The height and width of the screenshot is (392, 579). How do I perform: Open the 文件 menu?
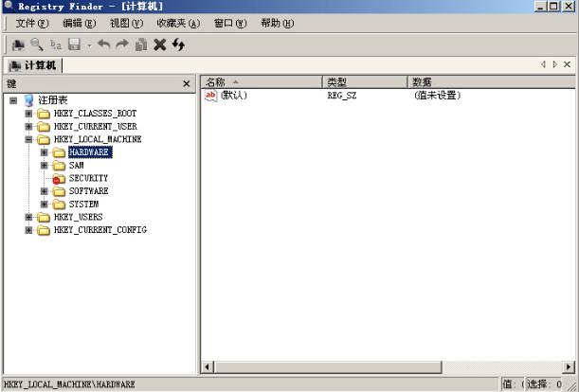point(32,24)
